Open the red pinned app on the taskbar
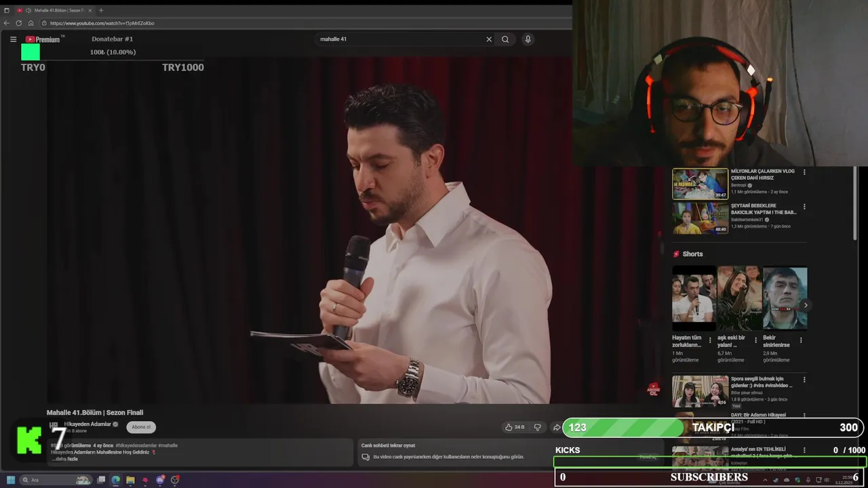 145,480
